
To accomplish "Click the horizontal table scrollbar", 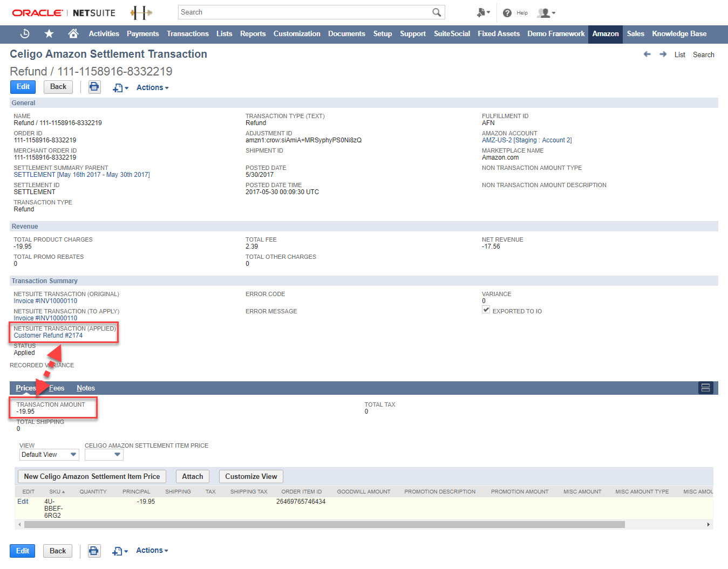I will (324, 524).
